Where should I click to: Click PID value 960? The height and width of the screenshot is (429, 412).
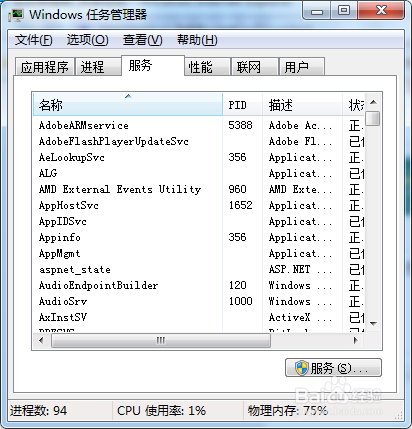click(237, 189)
